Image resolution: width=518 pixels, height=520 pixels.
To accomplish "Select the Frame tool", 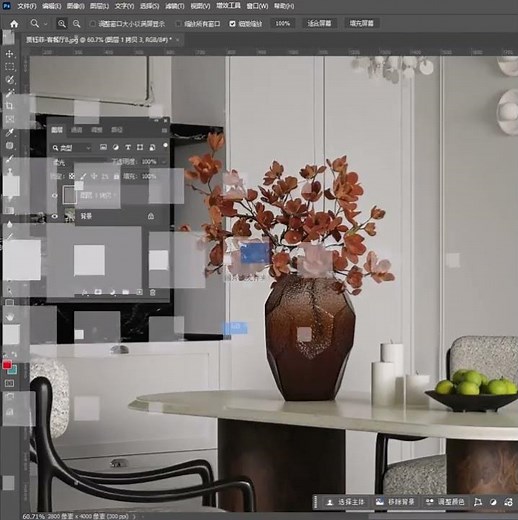I will 10,119.
